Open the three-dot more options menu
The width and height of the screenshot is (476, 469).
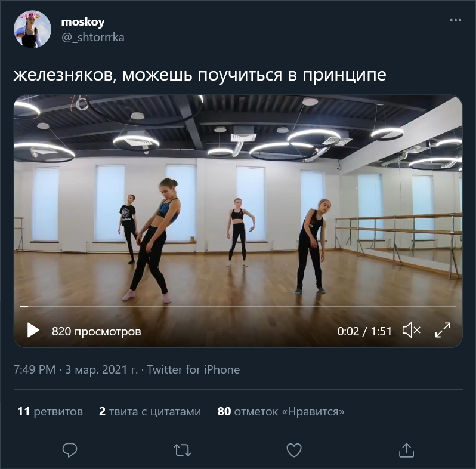tap(455, 20)
